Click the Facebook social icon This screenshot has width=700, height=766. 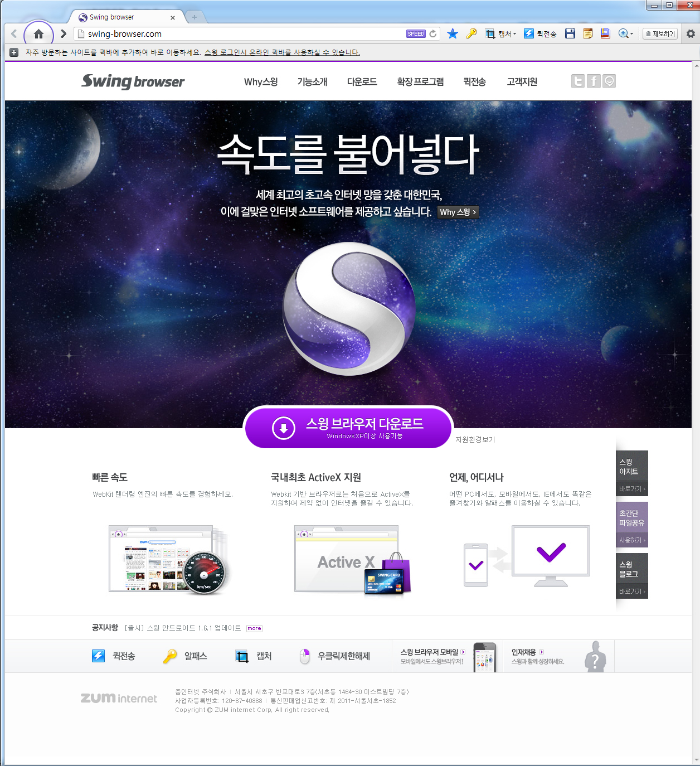click(594, 81)
